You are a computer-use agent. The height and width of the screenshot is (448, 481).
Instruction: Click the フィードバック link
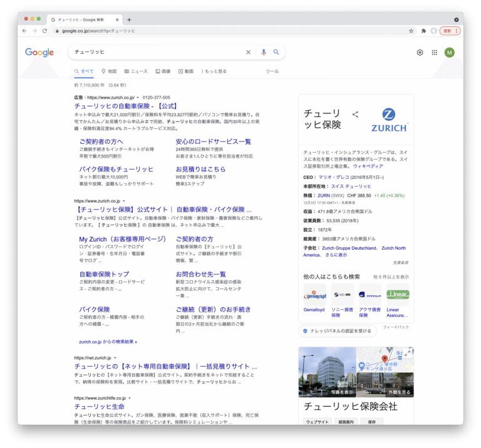coord(396,327)
